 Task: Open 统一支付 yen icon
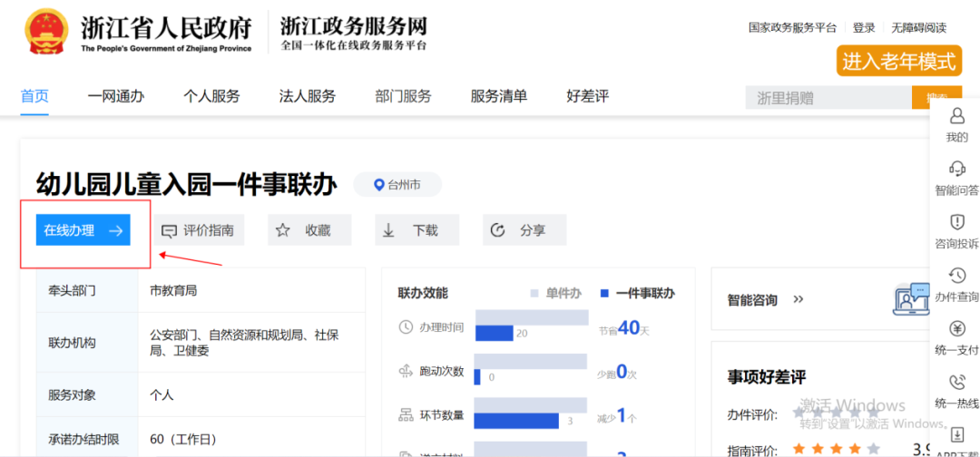[x=956, y=329]
